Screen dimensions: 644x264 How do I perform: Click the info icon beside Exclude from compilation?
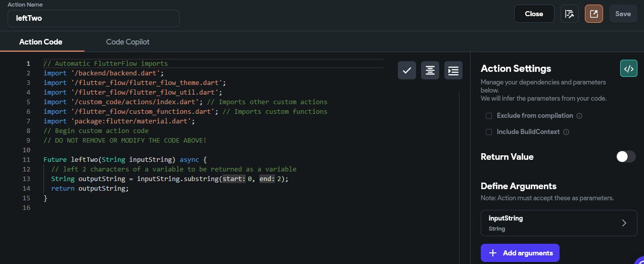pos(579,116)
